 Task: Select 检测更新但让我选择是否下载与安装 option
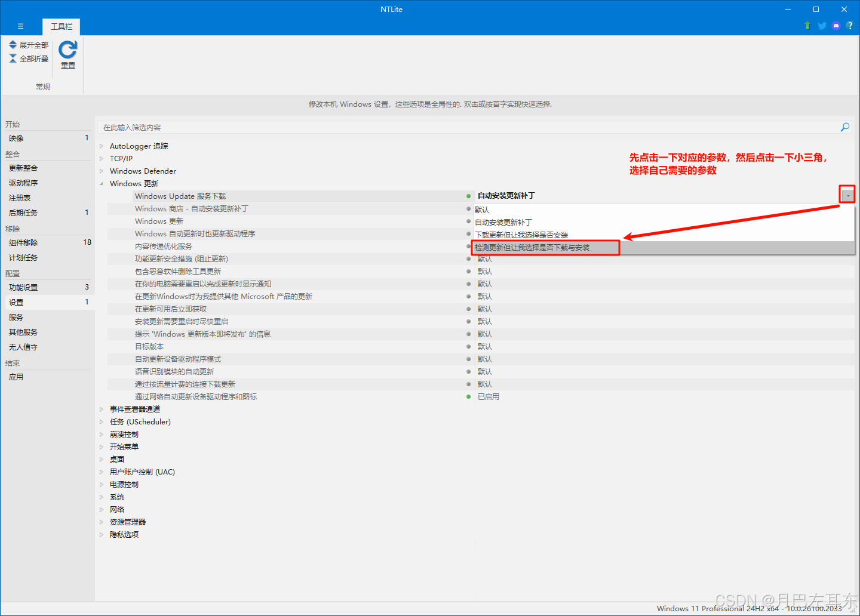coord(663,247)
